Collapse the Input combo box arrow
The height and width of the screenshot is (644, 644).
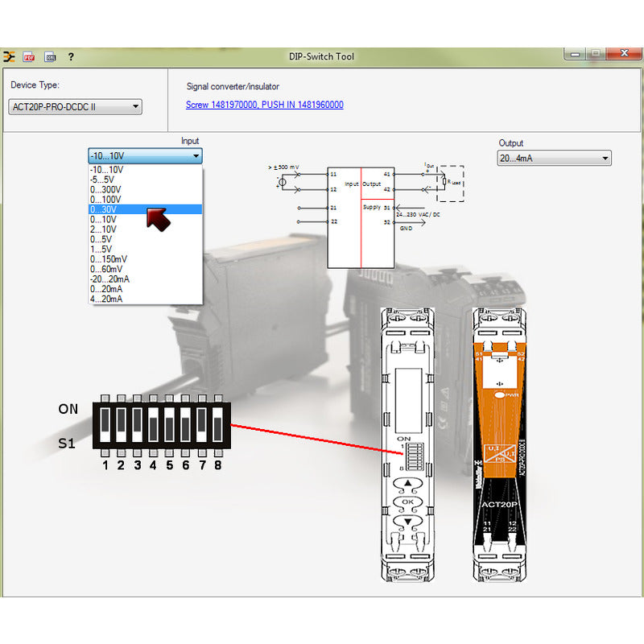pos(196,156)
